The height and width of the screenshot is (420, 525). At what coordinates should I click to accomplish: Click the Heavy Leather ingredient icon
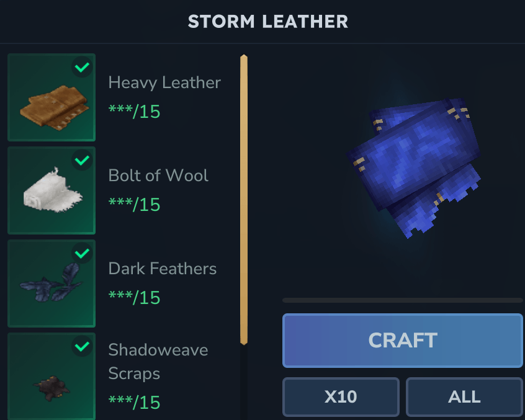(52, 97)
